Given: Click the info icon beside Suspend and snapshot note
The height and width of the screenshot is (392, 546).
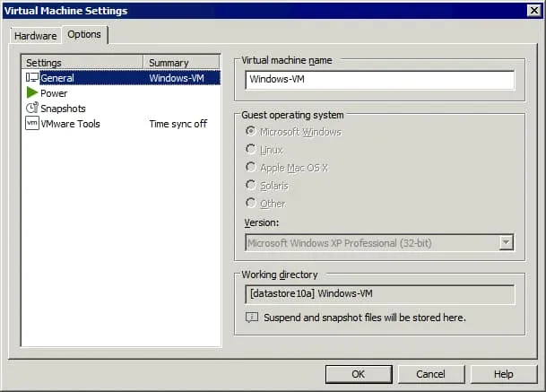Looking at the screenshot, I should (252, 318).
